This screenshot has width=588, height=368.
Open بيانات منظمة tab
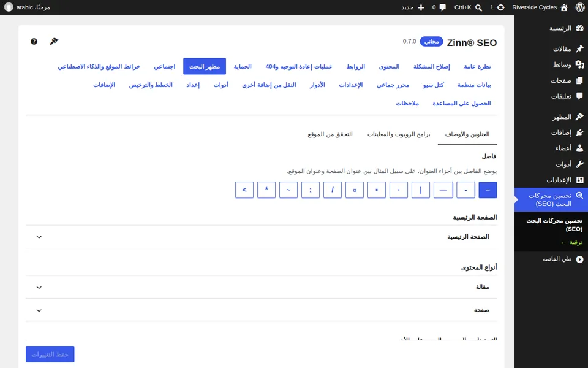[x=474, y=85]
